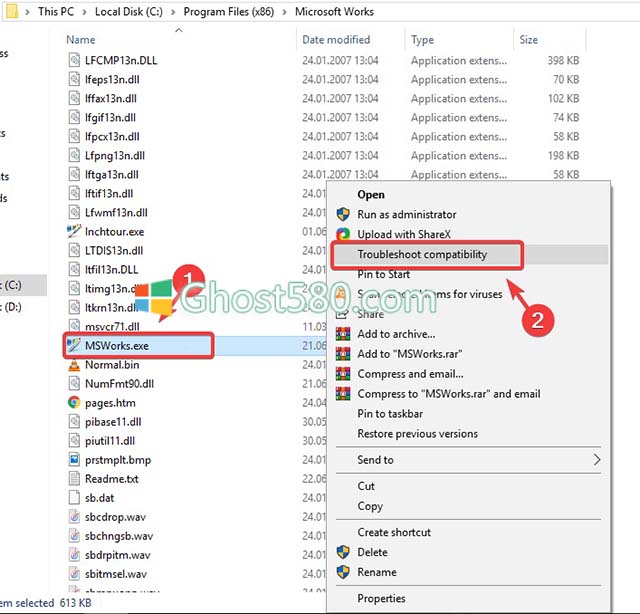Screen dimensions: 640x614
Task: Open Properties from context menu
Action: (381, 598)
